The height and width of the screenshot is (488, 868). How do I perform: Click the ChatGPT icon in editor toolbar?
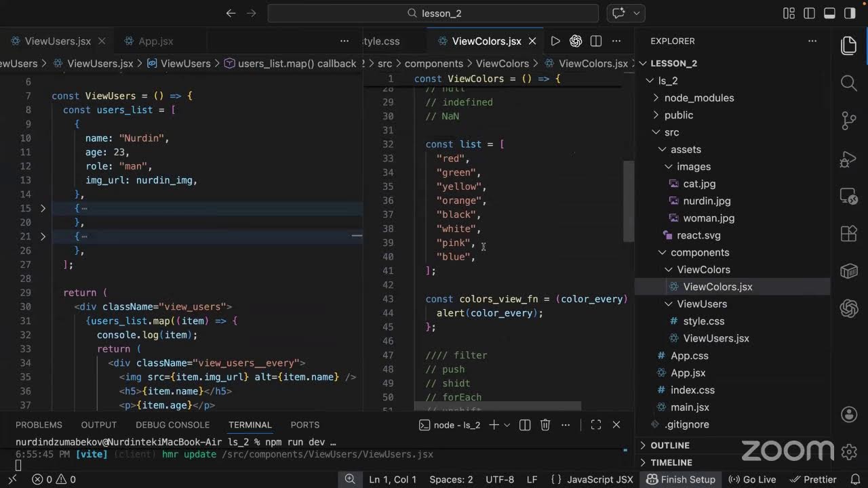[x=576, y=41]
